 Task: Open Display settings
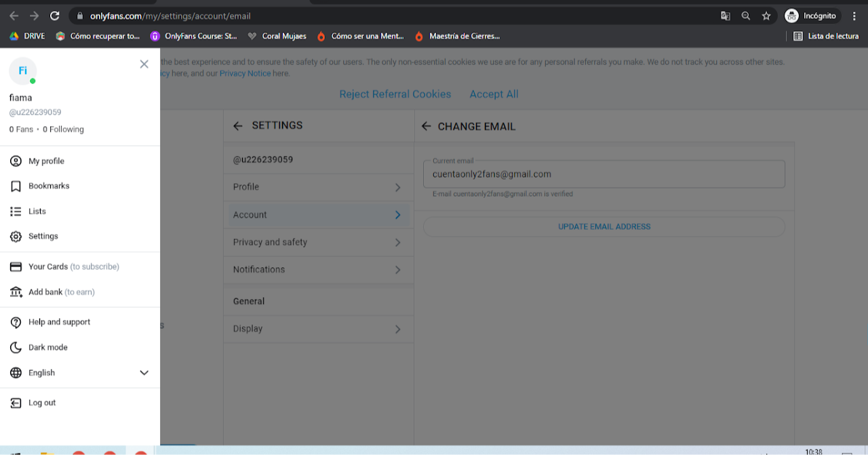(x=318, y=329)
